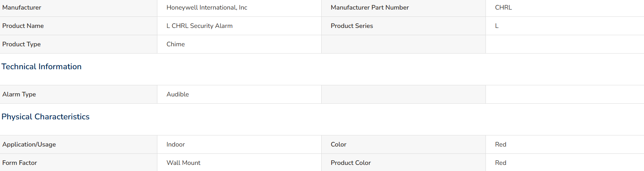
Task: Click the CHRL part number value
Action: click(503, 8)
